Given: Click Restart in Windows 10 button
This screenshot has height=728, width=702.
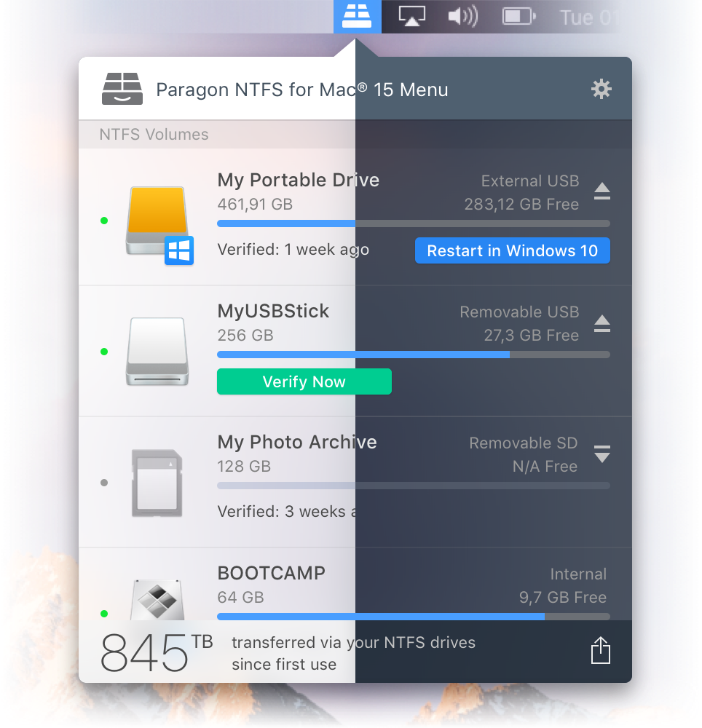Looking at the screenshot, I should point(512,250).
